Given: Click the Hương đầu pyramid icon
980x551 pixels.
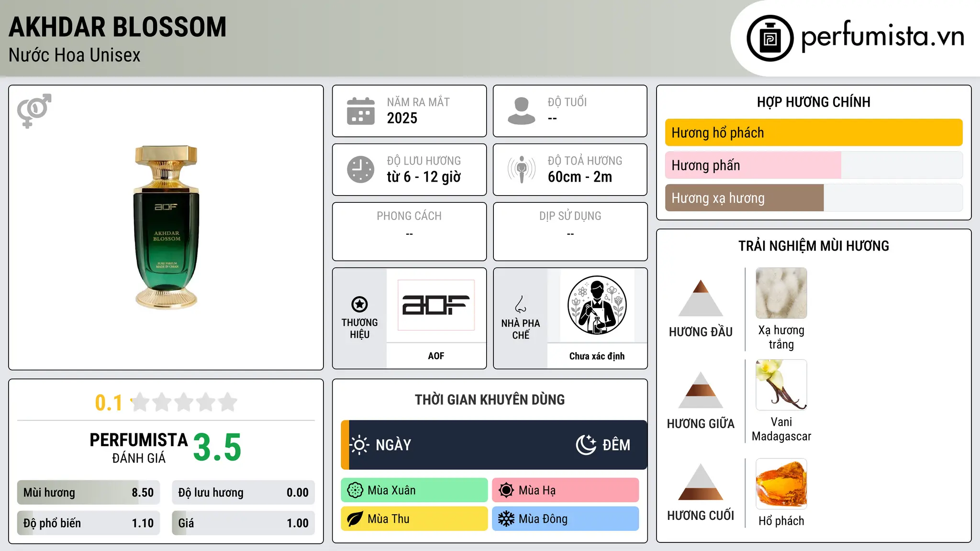Looking at the screenshot, I should click(701, 298).
